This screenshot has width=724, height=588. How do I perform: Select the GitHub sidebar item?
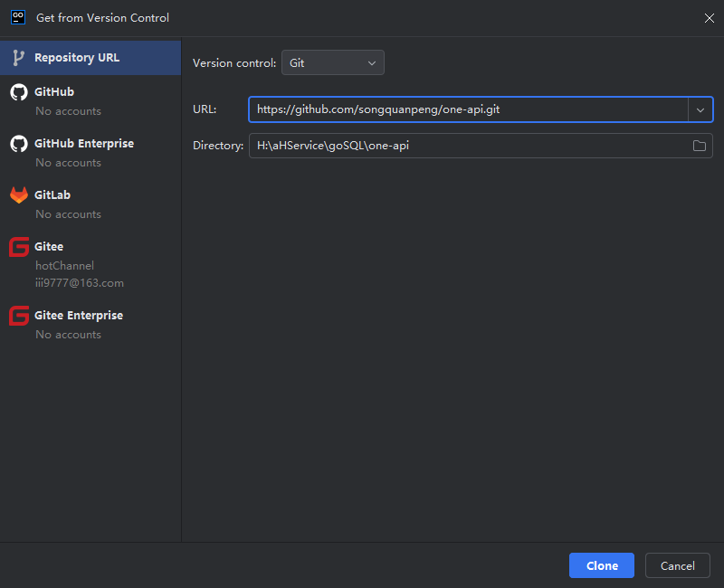pyautogui.click(x=54, y=92)
